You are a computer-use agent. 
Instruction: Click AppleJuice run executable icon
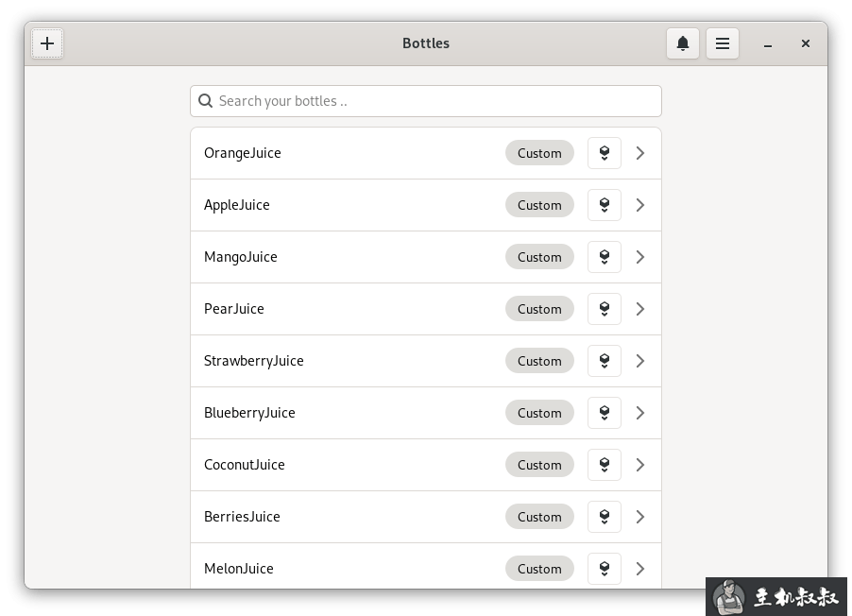click(605, 205)
